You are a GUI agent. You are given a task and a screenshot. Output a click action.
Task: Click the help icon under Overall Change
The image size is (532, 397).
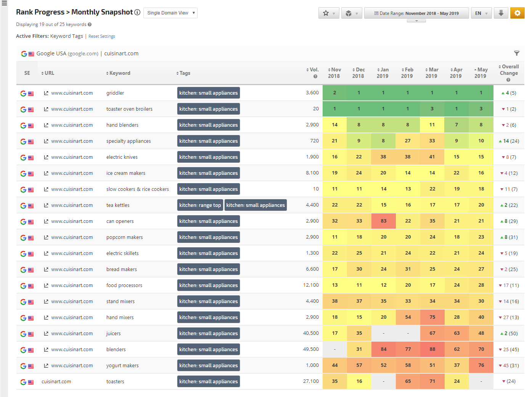click(508, 80)
